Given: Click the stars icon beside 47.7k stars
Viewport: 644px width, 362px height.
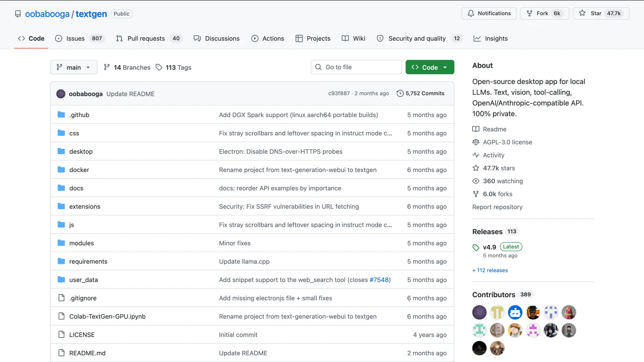Looking at the screenshot, I should pyautogui.click(x=476, y=168).
